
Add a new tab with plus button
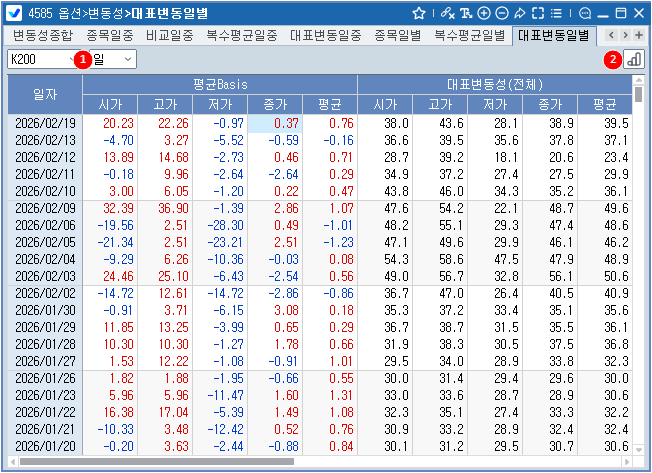tap(640, 35)
